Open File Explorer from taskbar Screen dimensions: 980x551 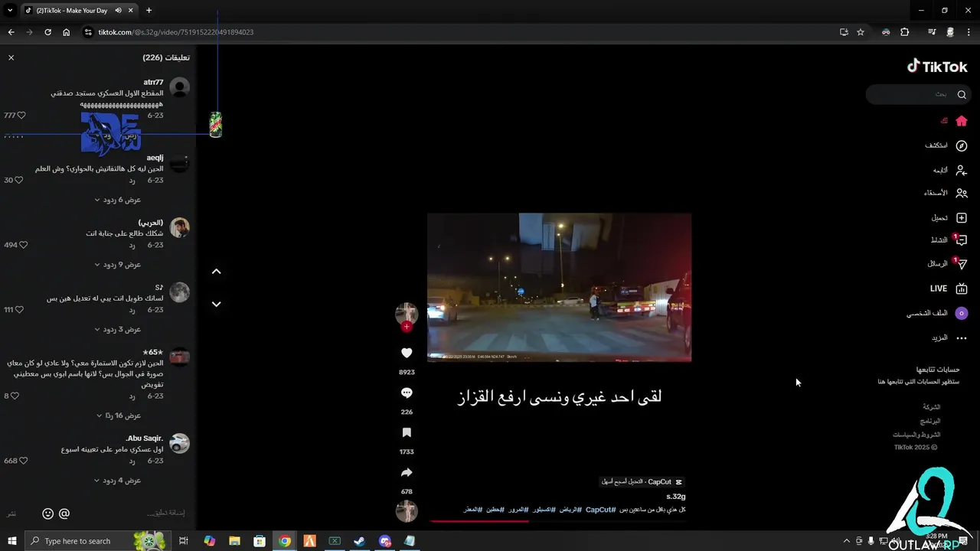coord(234,541)
